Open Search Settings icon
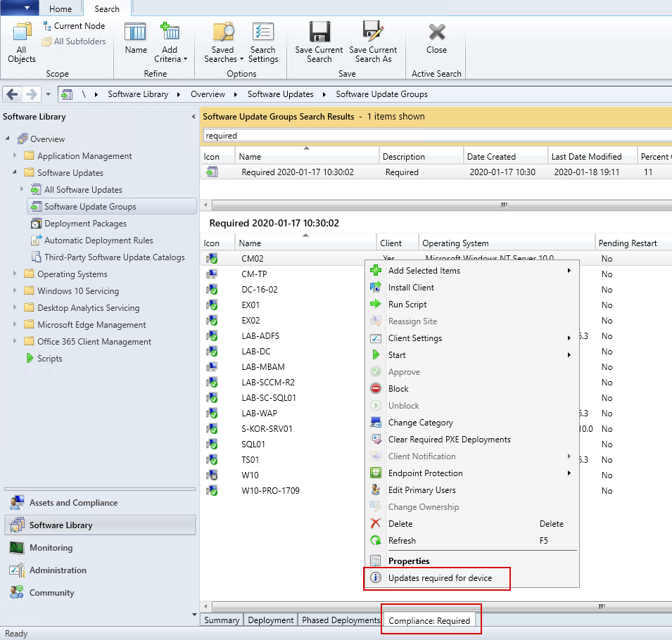Screen dimensions: 672x640 tap(263, 42)
